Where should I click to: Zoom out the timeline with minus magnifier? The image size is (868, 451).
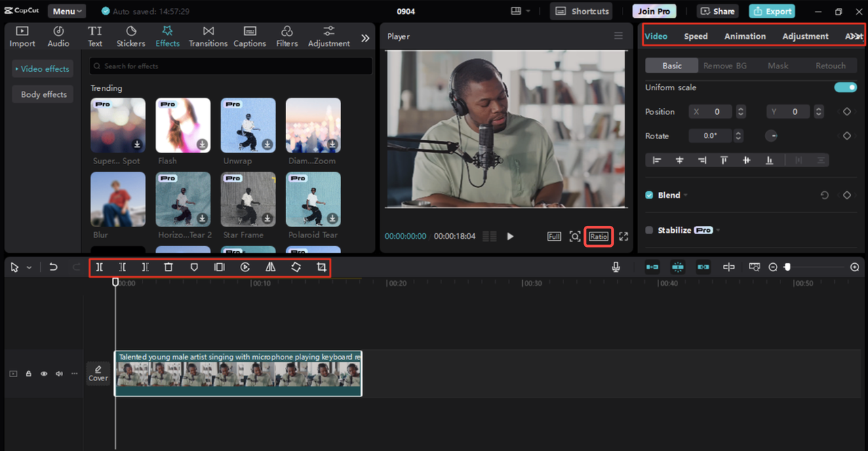773,267
